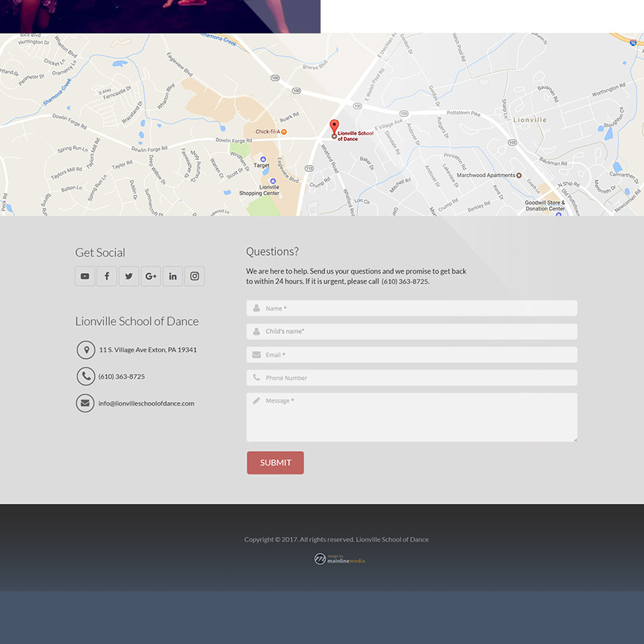Open the Google Plus social link

click(x=151, y=276)
